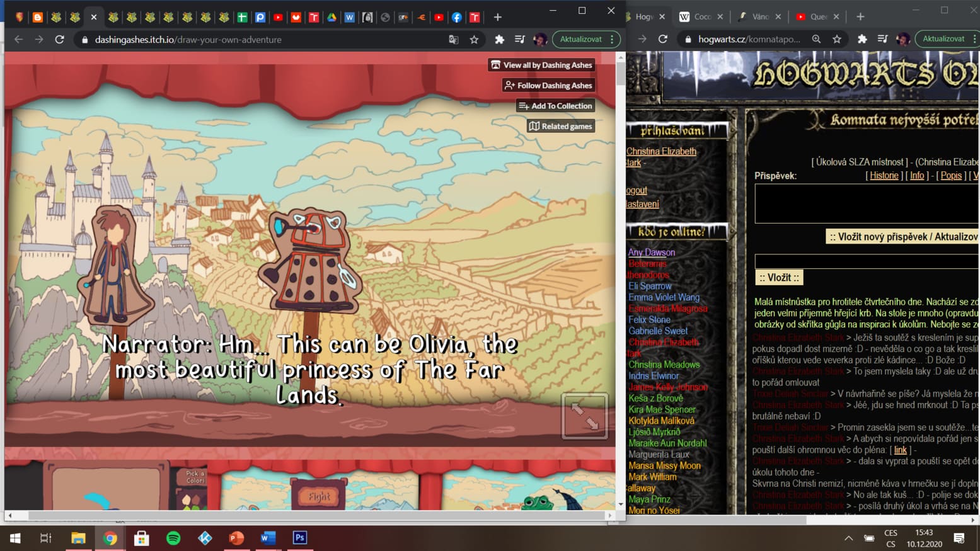Switch to the Váno tab in the right window

759,16
